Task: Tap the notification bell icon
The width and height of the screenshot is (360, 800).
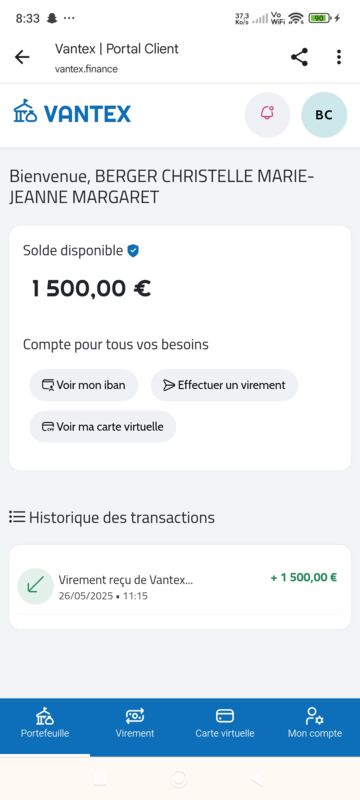Action: (x=267, y=114)
